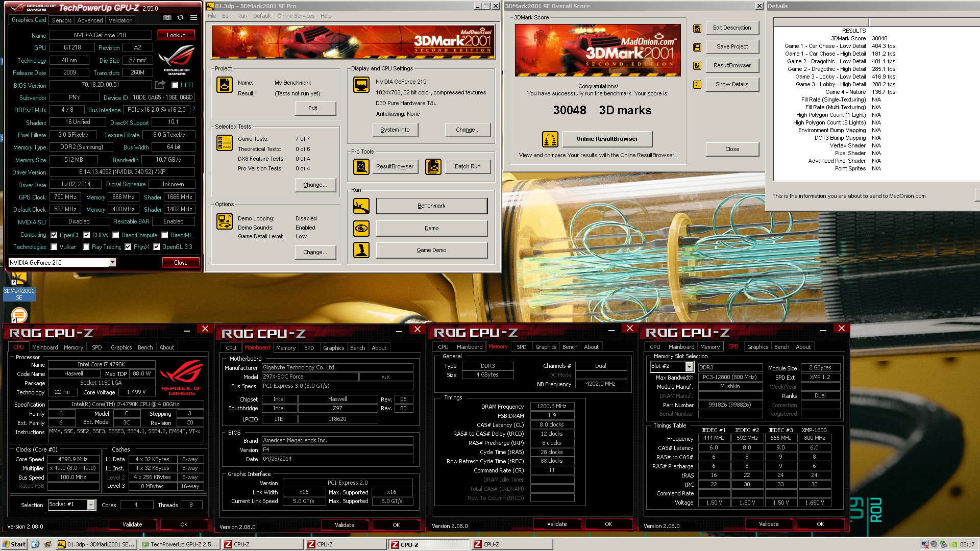Click the Selected Tests checklist icon
Image resolution: width=980 pixels, height=551 pixels.
[225, 143]
